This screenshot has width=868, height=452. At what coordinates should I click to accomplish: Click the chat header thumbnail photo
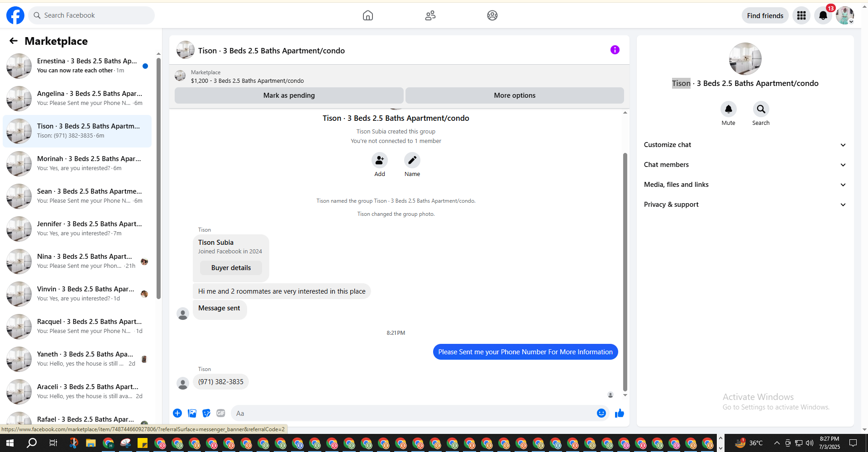(x=186, y=50)
